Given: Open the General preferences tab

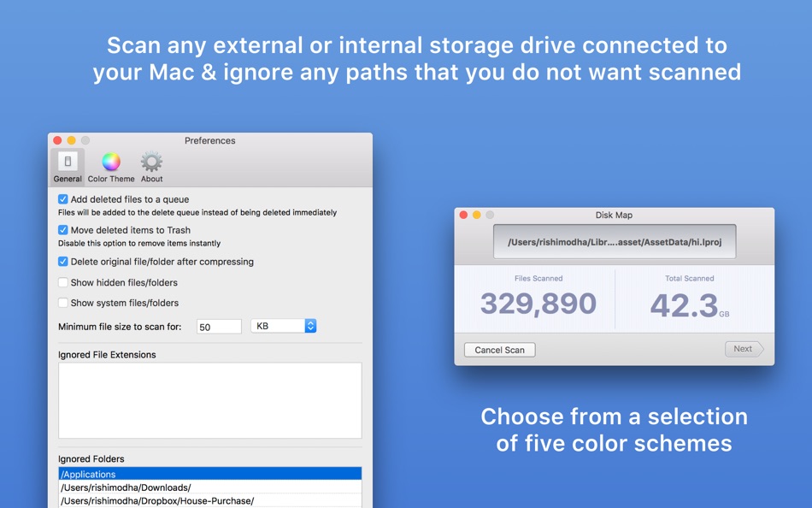Looking at the screenshot, I should (x=68, y=167).
